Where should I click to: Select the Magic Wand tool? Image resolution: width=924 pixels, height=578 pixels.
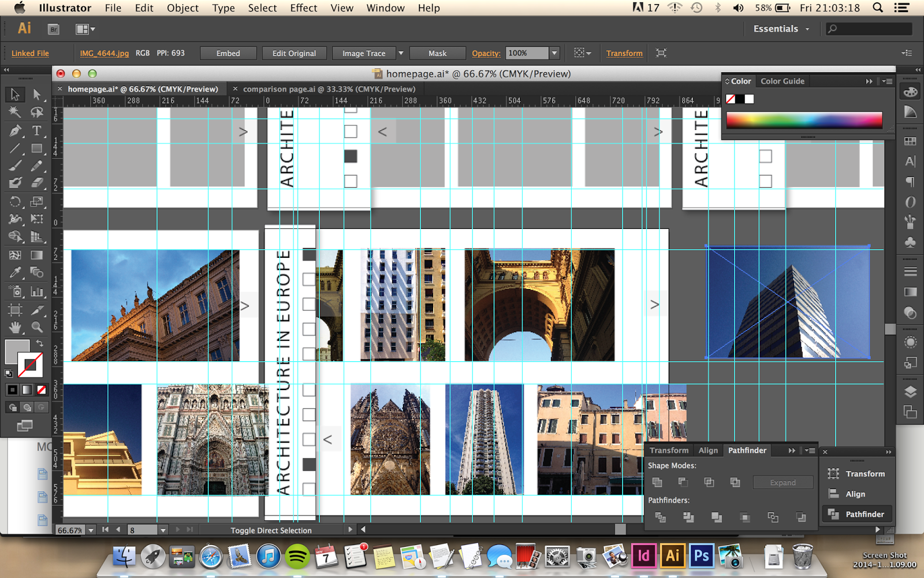click(15, 112)
